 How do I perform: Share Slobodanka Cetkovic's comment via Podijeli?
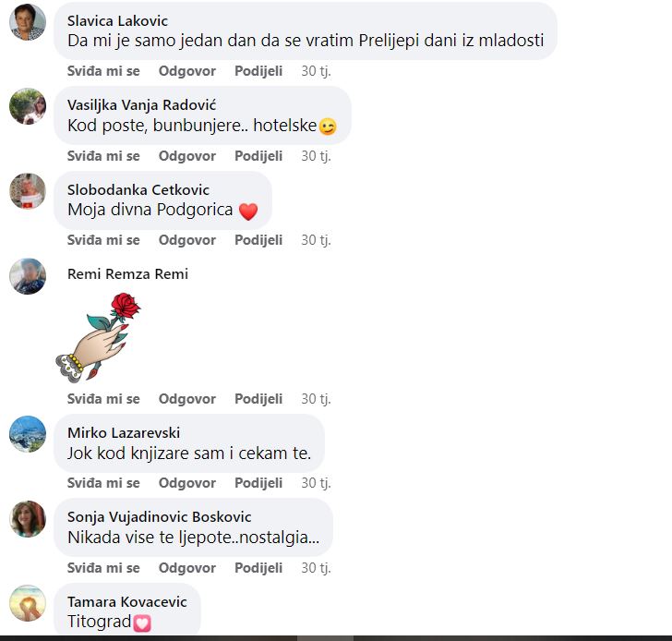(x=258, y=239)
